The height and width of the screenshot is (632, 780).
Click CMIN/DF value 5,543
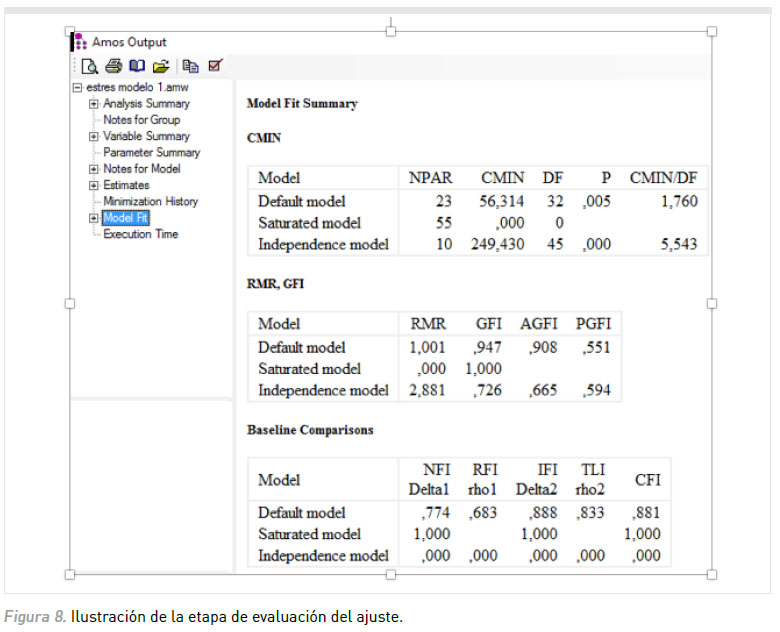pos(679,244)
